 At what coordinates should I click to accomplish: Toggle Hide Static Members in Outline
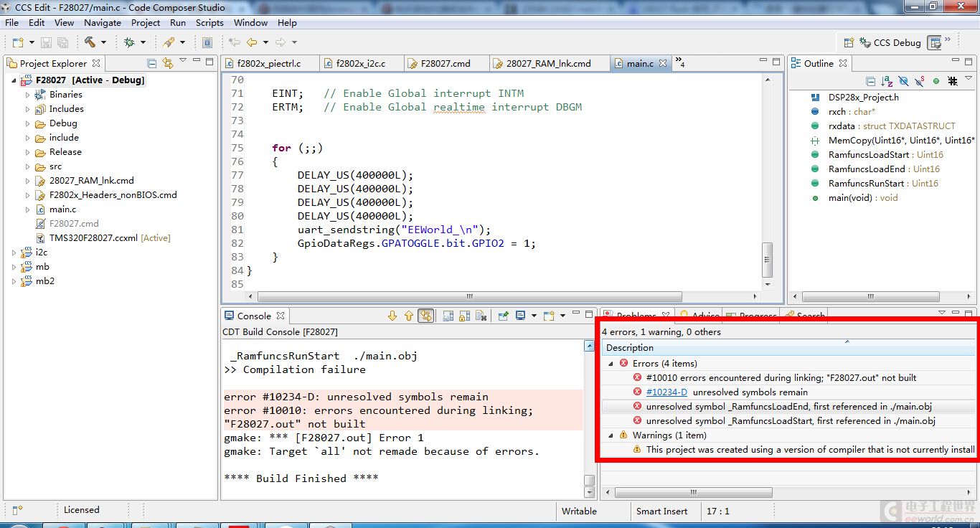(920, 81)
